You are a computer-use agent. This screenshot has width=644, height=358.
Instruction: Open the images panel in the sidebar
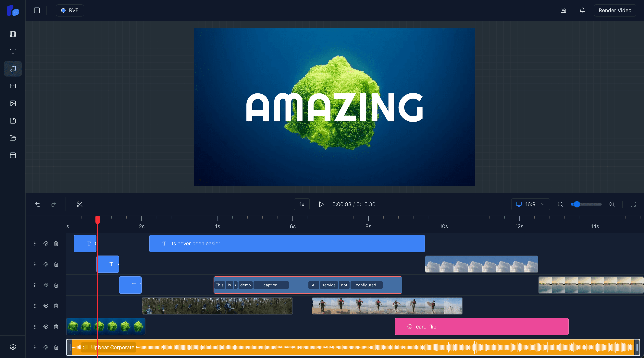13,103
